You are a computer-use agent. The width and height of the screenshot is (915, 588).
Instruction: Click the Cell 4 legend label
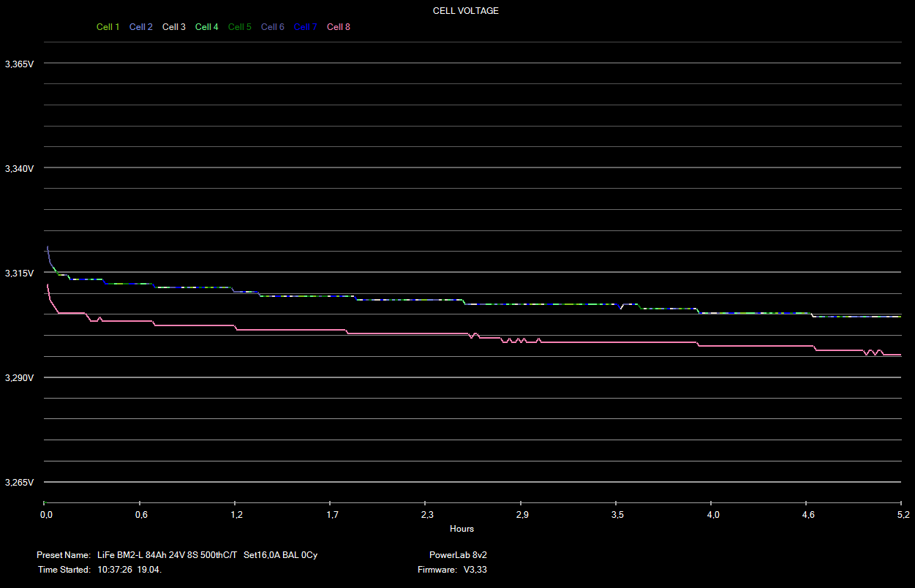pyautogui.click(x=206, y=27)
